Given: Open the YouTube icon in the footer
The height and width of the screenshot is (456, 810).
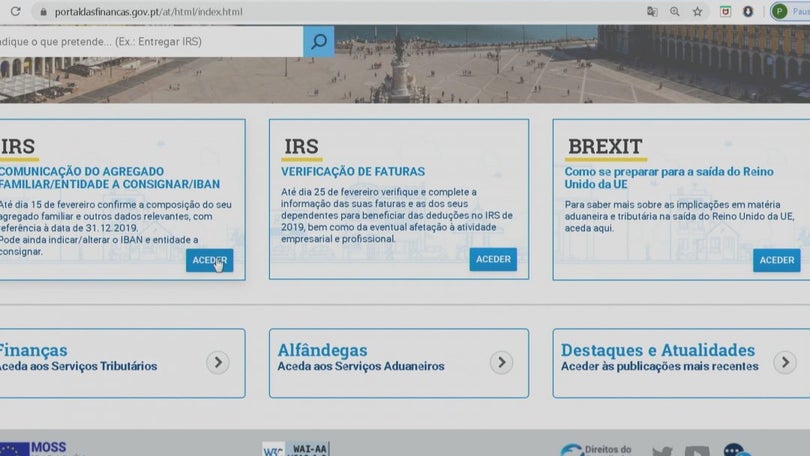Looking at the screenshot, I should tap(697, 451).
